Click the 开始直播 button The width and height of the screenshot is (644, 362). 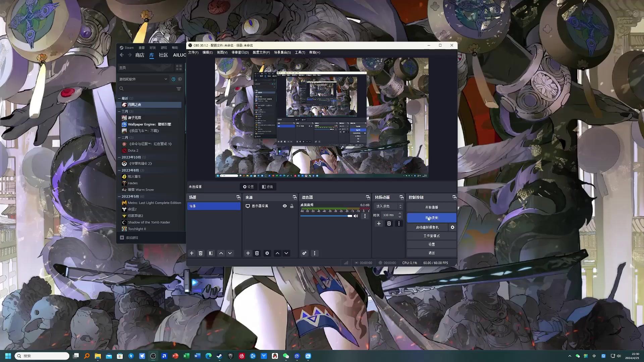point(431,207)
